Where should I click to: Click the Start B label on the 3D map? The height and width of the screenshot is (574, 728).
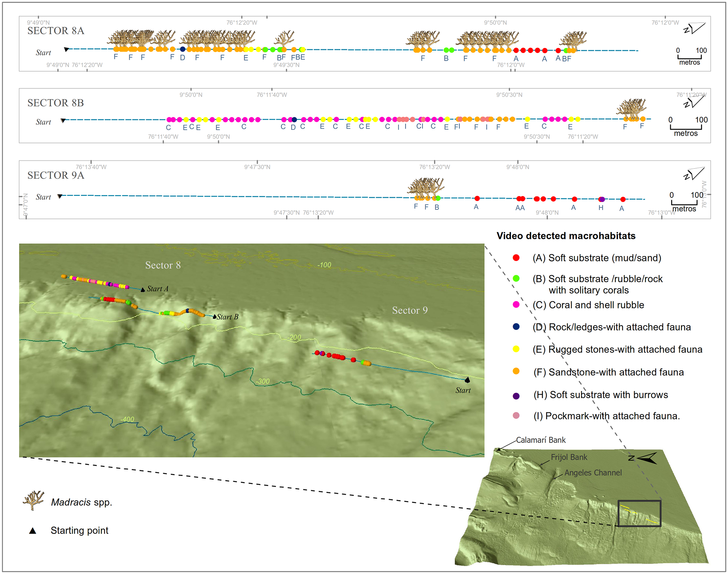pos(227,317)
